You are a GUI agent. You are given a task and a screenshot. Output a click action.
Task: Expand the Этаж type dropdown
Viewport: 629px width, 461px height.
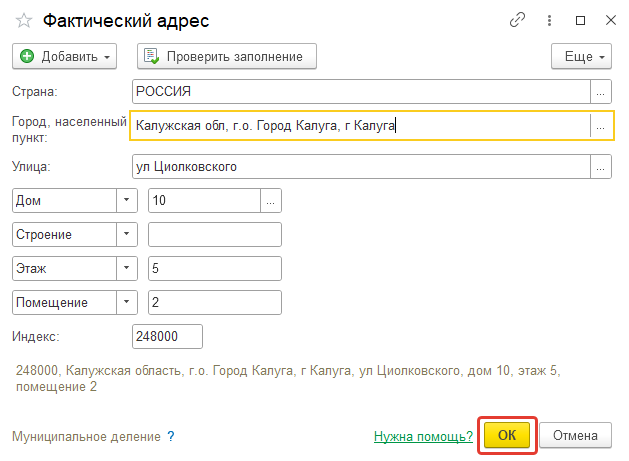tap(126, 268)
